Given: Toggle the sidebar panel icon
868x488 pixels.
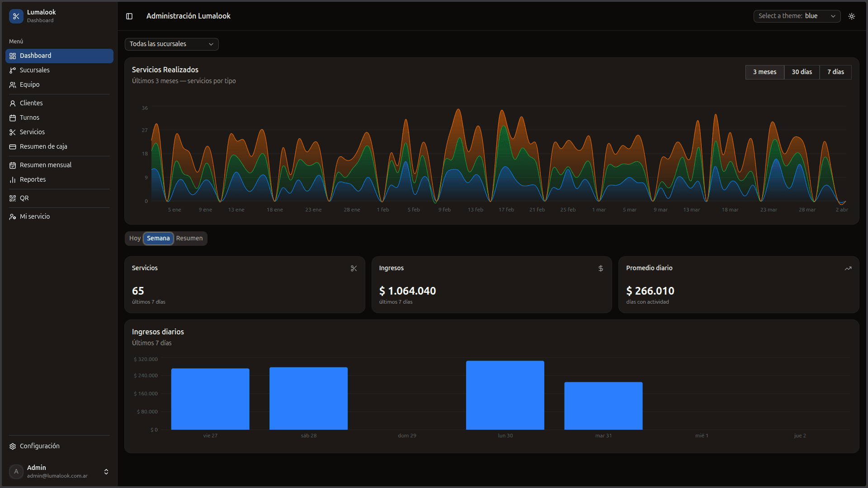Looking at the screenshot, I should tap(129, 16).
